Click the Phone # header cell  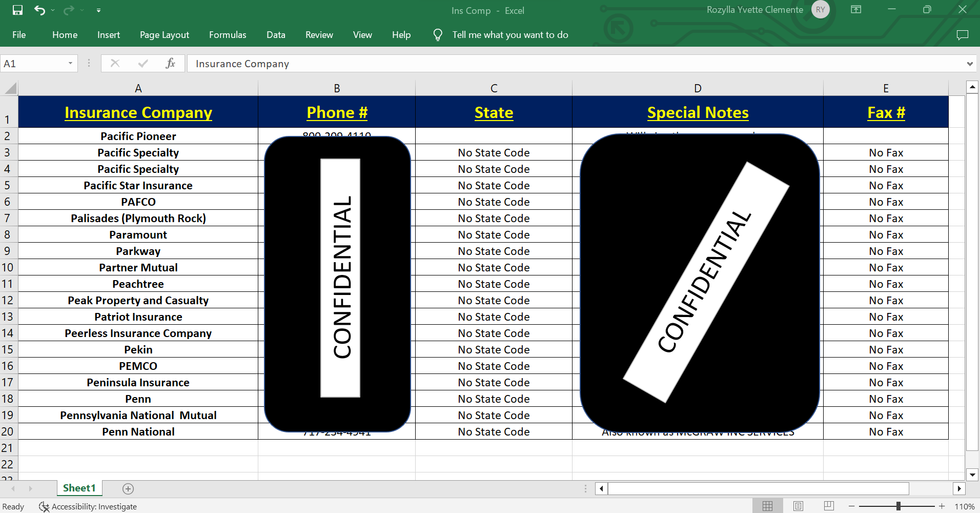tap(337, 112)
